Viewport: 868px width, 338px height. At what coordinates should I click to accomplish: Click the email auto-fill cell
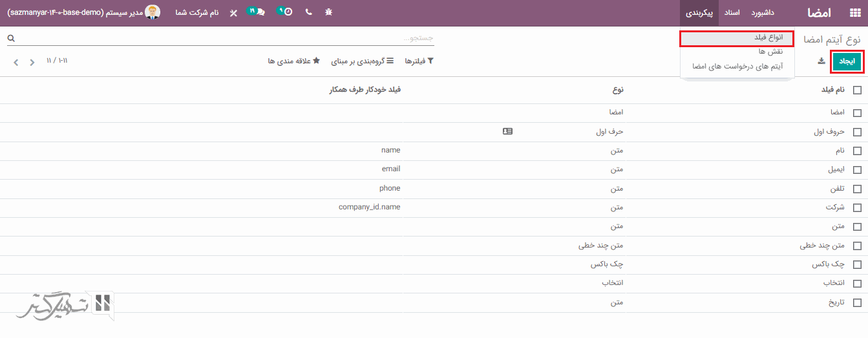(391, 169)
